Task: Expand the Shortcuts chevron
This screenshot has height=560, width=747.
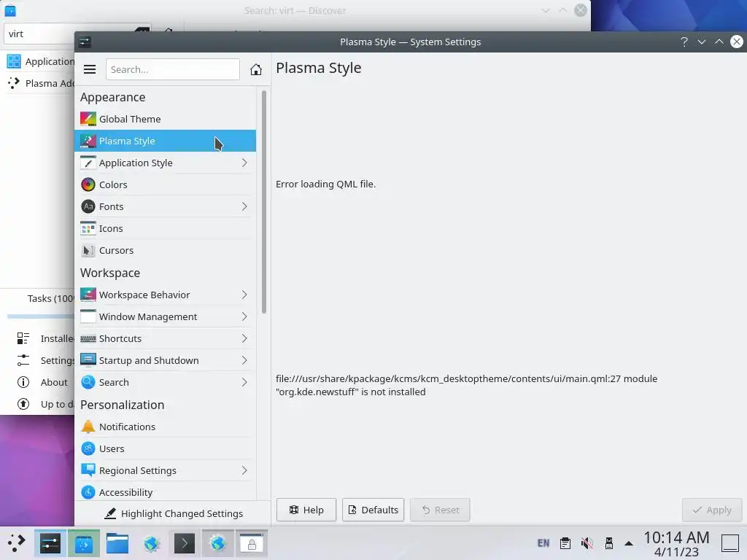Action: pos(244,338)
